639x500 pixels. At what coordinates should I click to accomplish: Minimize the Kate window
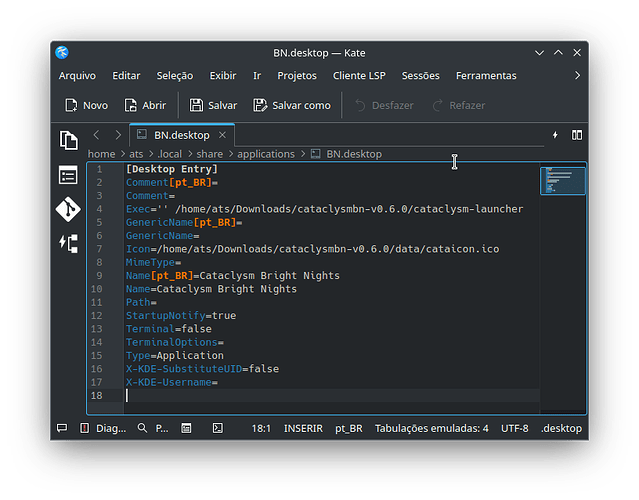tap(539, 53)
